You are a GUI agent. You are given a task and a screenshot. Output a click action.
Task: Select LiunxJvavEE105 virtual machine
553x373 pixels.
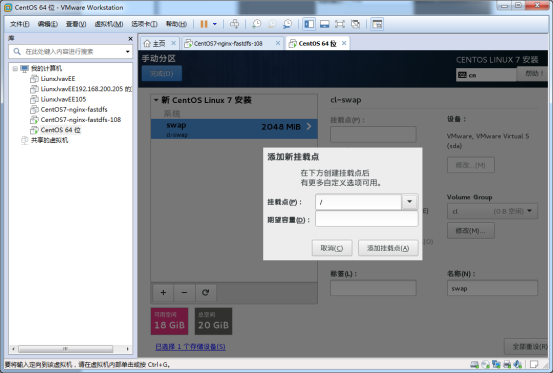coord(63,99)
